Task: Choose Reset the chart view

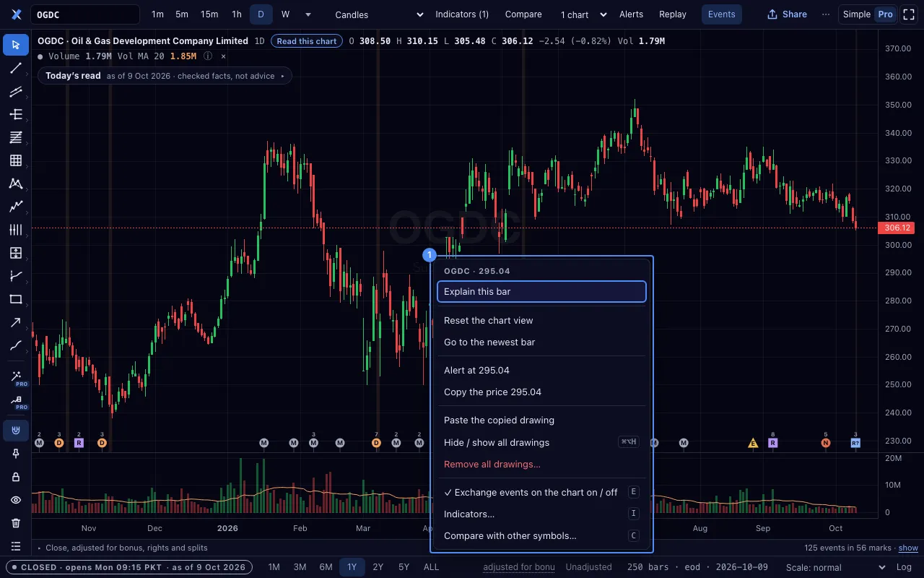Action: 541,320
